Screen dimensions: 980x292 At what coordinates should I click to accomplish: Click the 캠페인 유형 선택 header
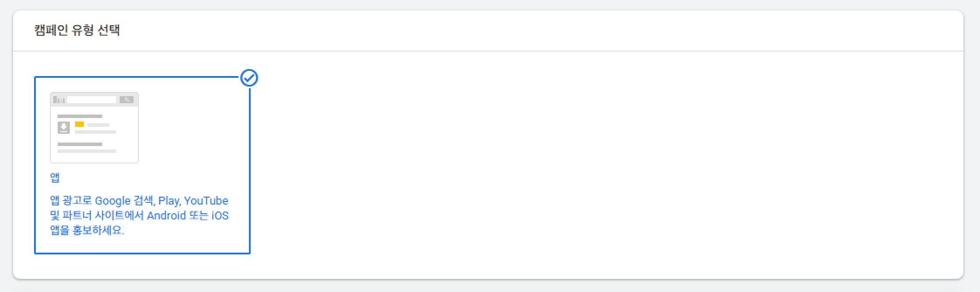pos(77,30)
